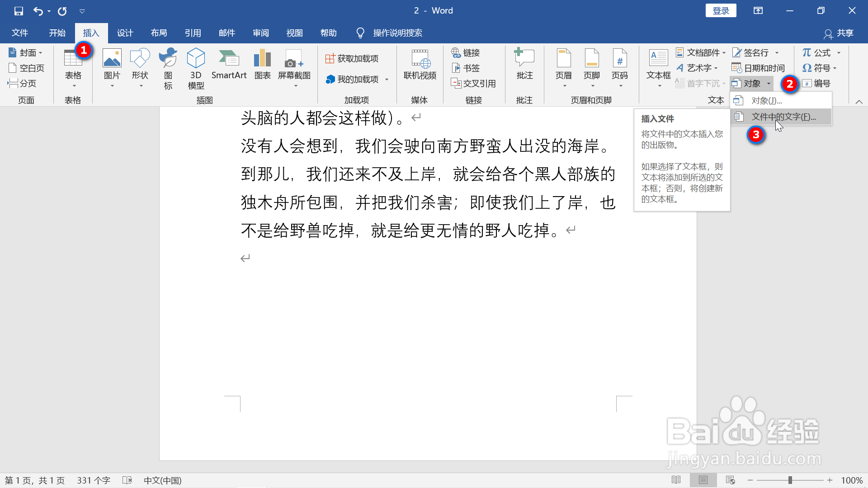Switch to read mode view
868x488 pixels.
click(676, 480)
